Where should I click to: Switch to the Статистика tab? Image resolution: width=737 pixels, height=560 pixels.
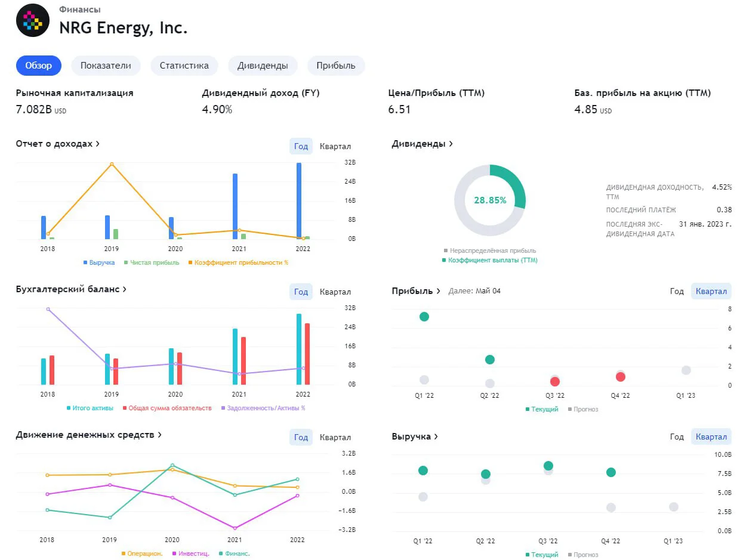coord(184,66)
